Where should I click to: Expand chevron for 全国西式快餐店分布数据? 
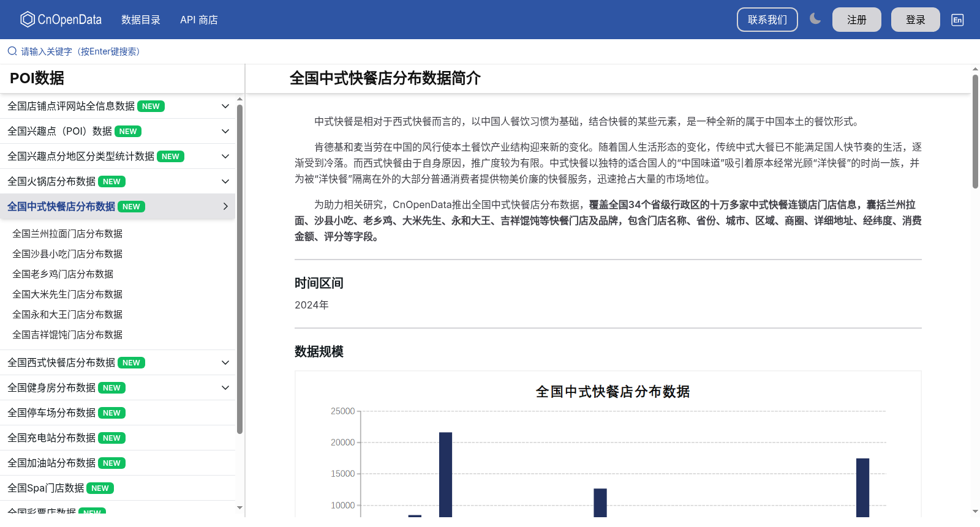[225, 363]
